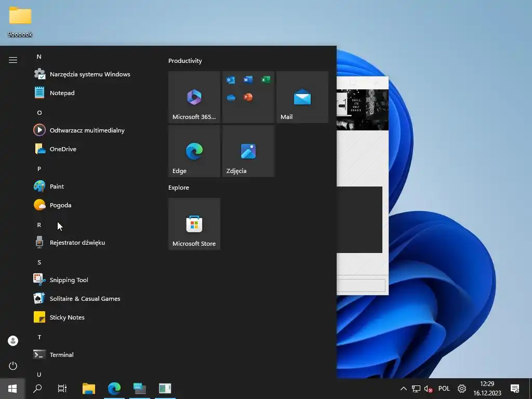Screen dimensions: 532x399
Task: Jump to letter T section header
Action: 39,337
